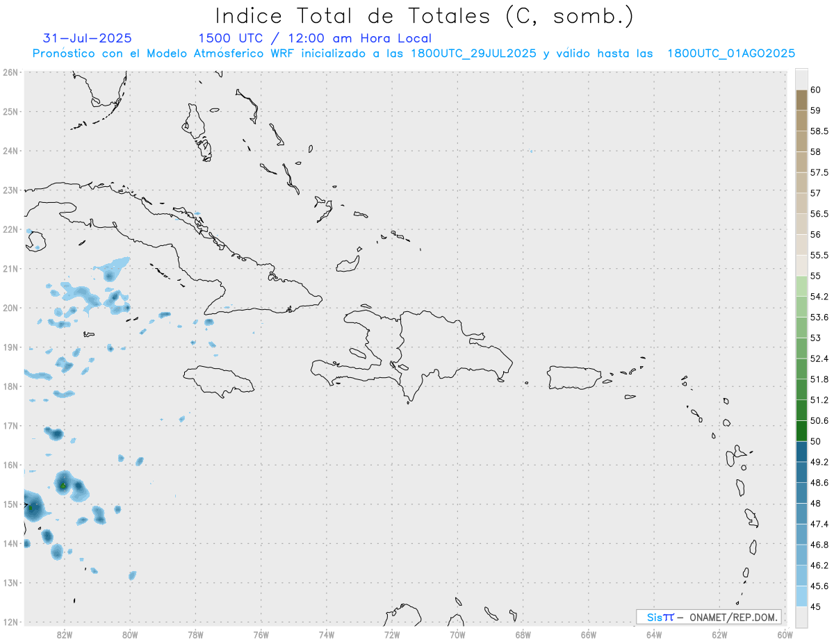Image resolution: width=834 pixels, height=644 pixels.
Task: Click the initialization time "1800UTC_29JUL2025"
Action: coord(473,53)
